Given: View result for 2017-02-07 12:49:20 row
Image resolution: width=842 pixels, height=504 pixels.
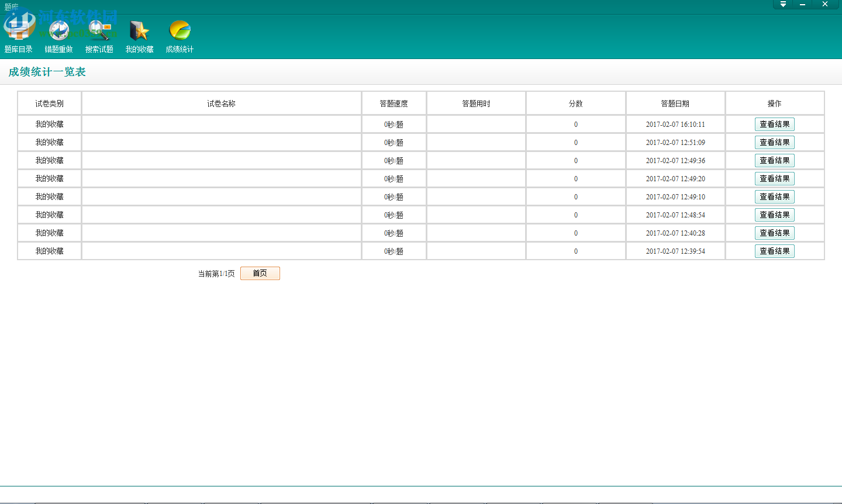Looking at the screenshot, I should [775, 178].
